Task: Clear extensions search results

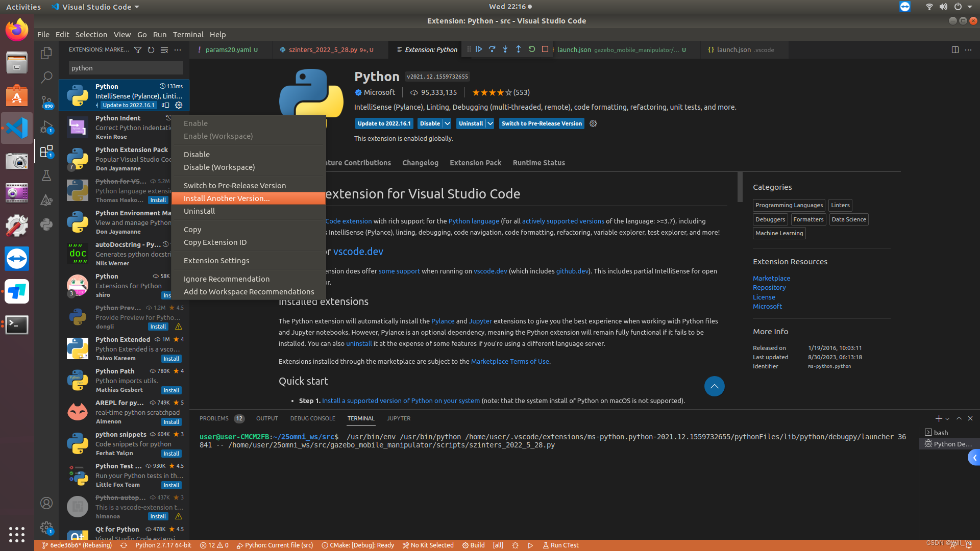Action: pos(164,50)
